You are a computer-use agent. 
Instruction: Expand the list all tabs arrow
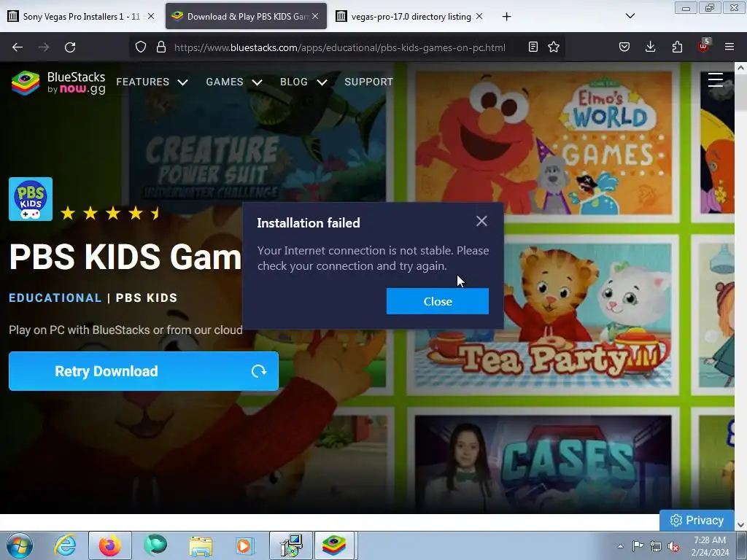630,16
